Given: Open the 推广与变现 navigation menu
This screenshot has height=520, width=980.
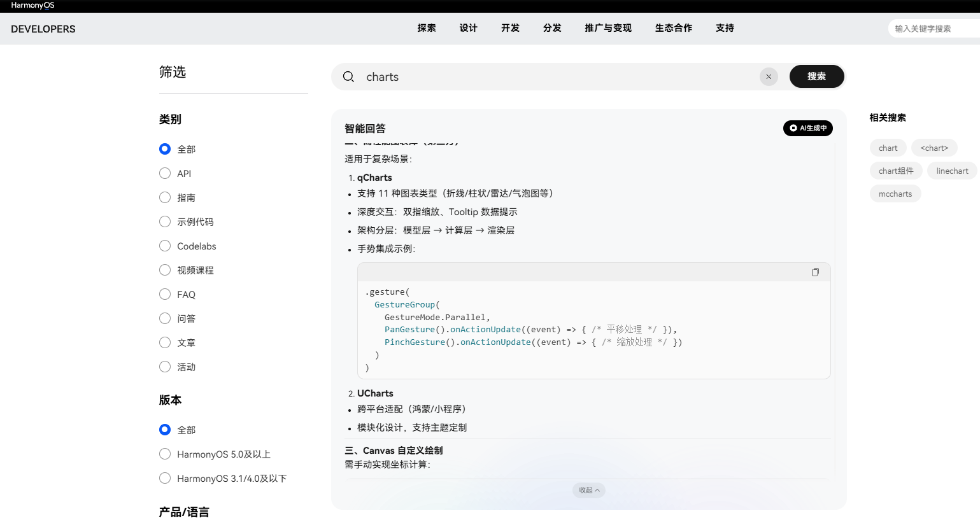Looking at the screenshot, I should point(608,28).
